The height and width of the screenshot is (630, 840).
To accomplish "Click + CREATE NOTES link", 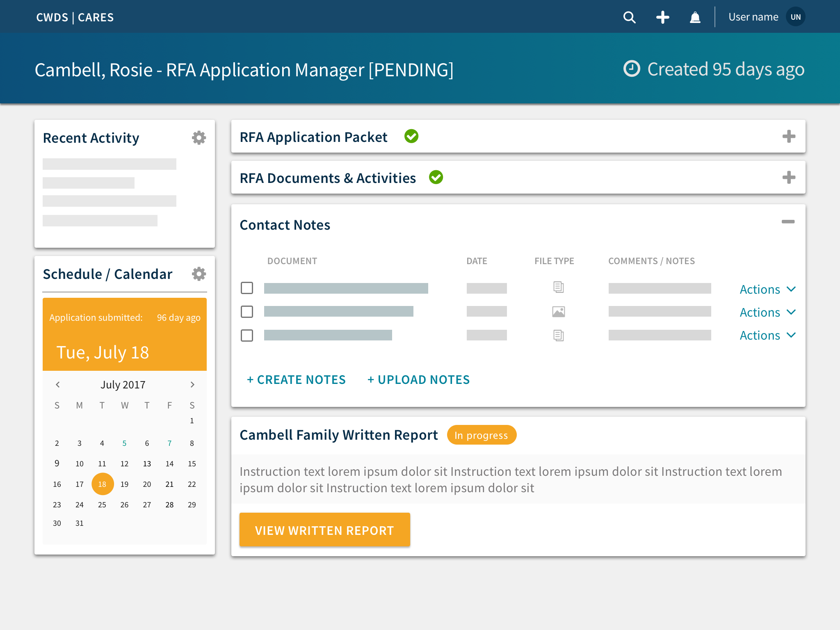I will [296, 380].
